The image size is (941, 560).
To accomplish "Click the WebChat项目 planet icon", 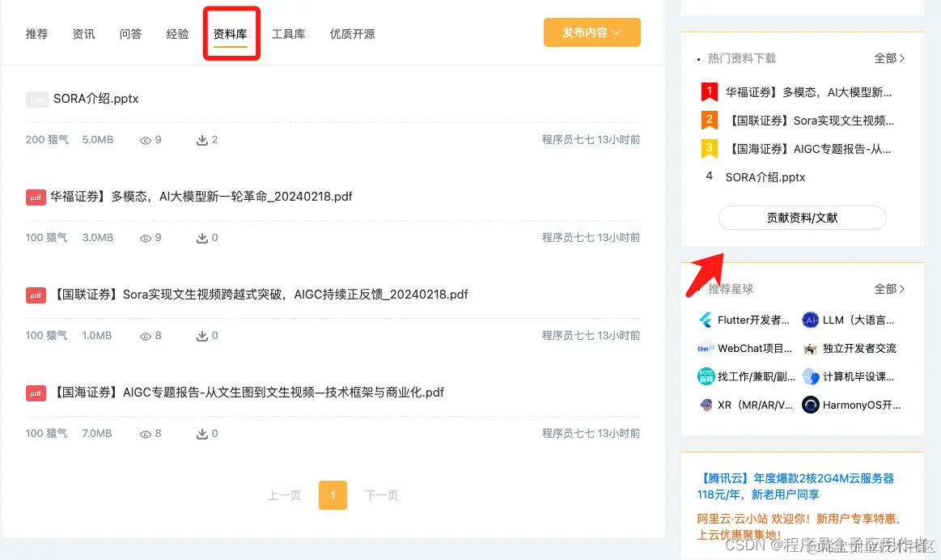I will click(x=706, y=348).
